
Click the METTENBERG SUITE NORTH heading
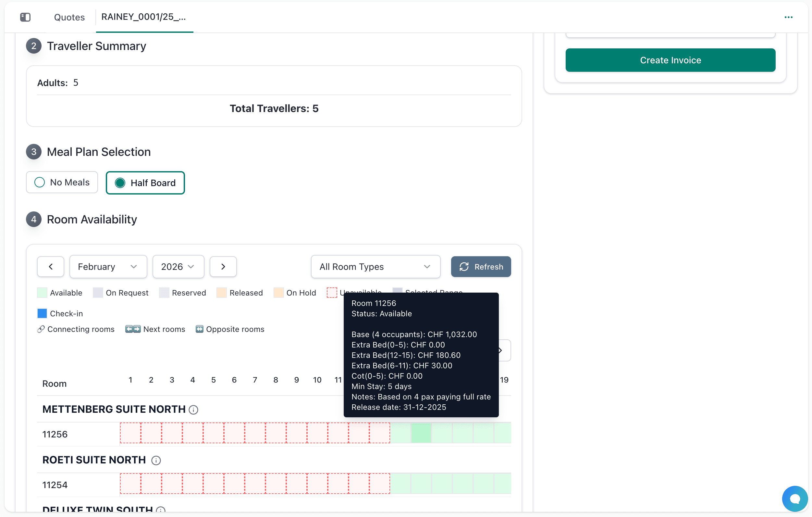114,410
